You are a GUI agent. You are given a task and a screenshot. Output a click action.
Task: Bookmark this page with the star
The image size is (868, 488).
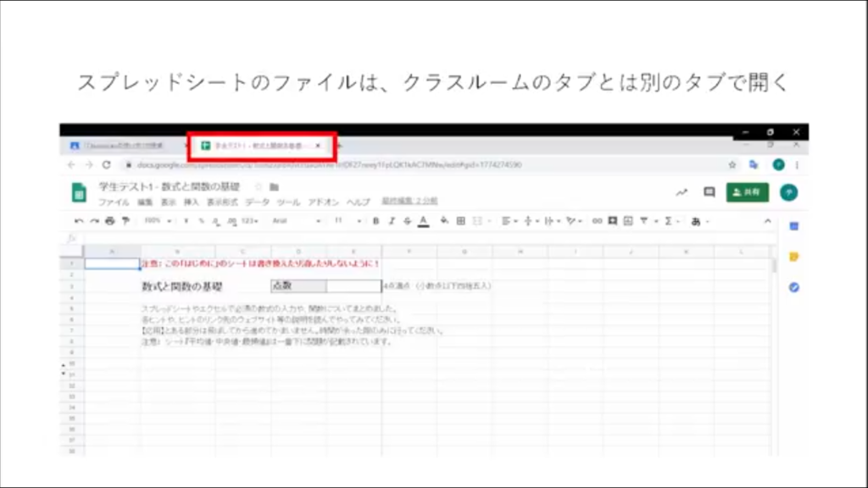(732, 165)
